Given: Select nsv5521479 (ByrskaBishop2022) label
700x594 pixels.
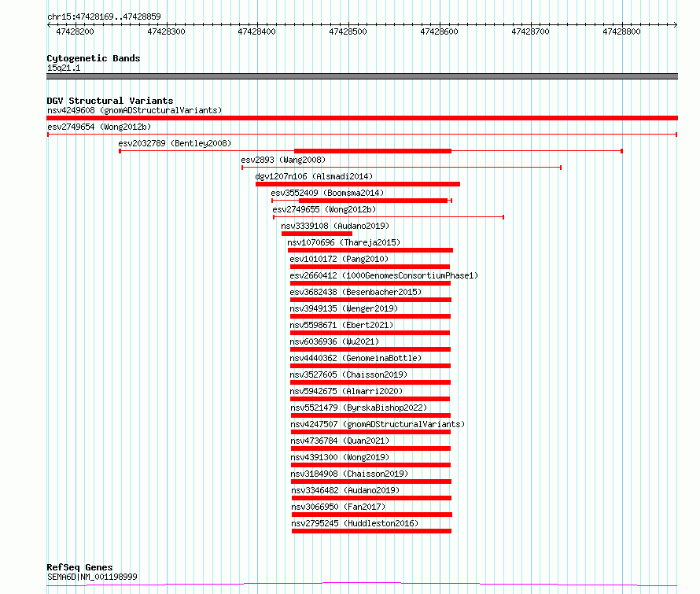Looking at the screenshot, I should point(359,408).
